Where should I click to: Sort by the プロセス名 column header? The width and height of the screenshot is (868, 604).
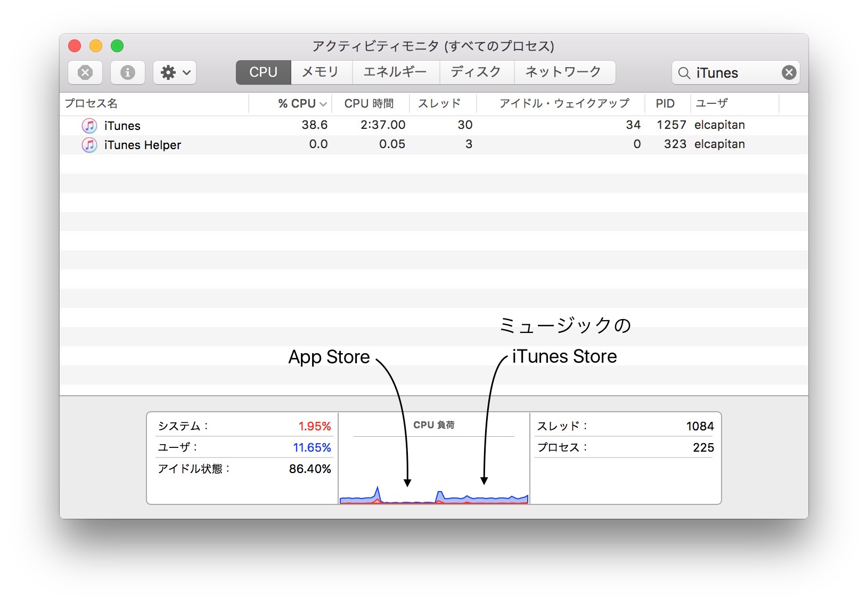click(x=154, y=103)
